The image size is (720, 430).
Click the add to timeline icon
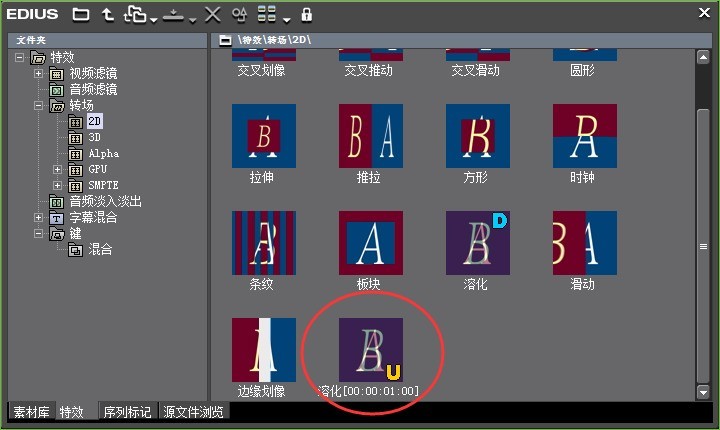(x=172, y=14)
